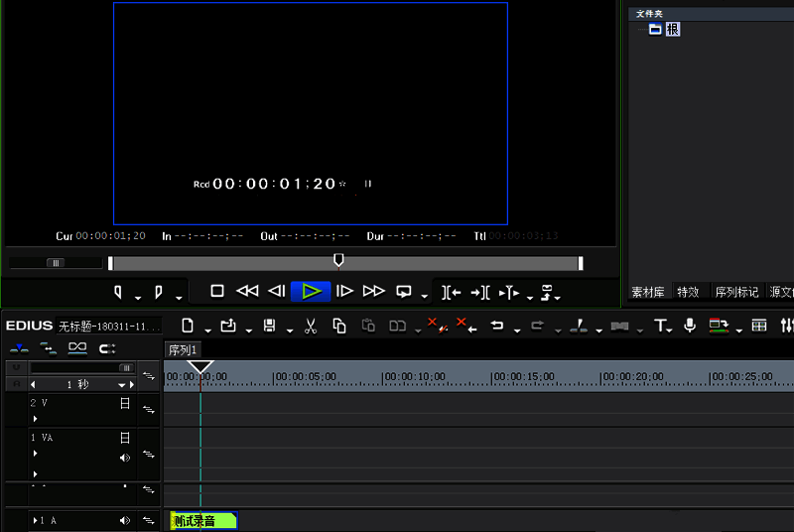Screen dimensions: 794x532
Task: Mute the 1 VA track audio
Action: pyautogui.click(x=125, y=458)
